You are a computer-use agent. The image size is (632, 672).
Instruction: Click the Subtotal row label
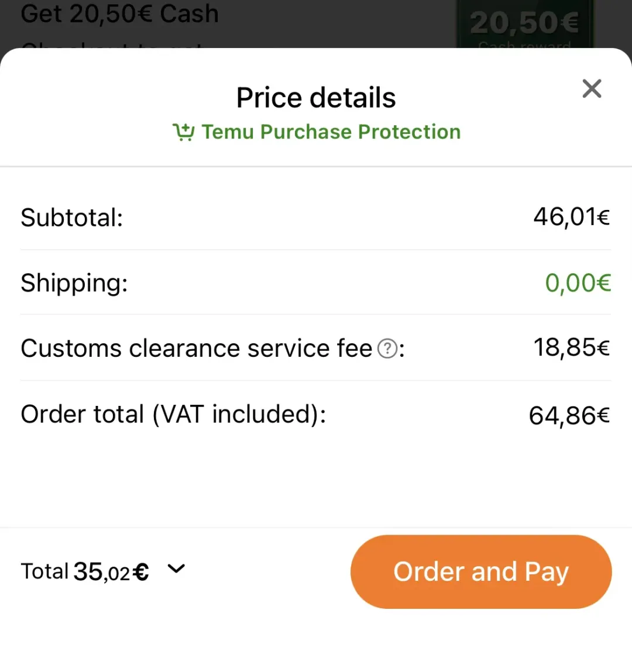[72, 218]
